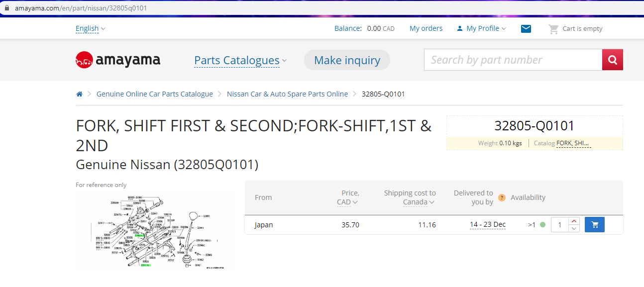Click the Make inquiry button
The height and width of the screenshot is (287, 644).
click(347, 60)
